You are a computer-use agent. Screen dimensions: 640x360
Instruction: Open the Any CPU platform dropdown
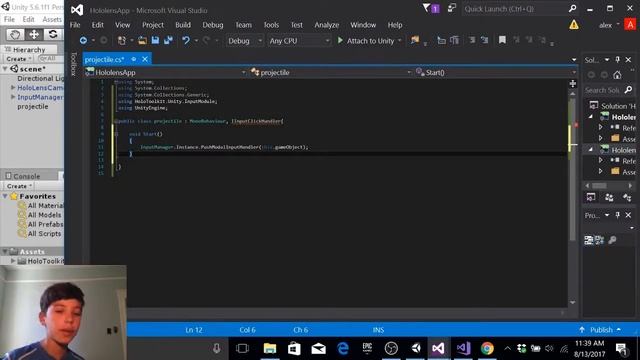299,41
